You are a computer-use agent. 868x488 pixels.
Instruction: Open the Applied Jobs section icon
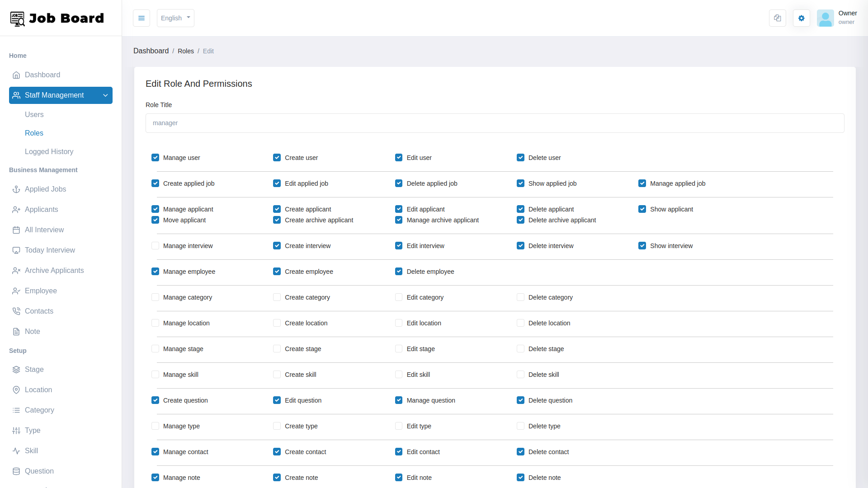click(16, 189)
